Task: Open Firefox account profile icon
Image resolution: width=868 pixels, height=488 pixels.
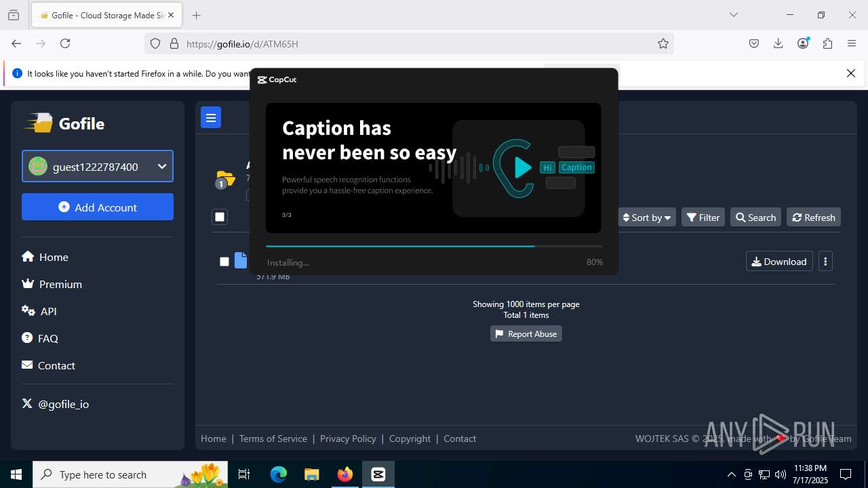Action: click(803, 43)
